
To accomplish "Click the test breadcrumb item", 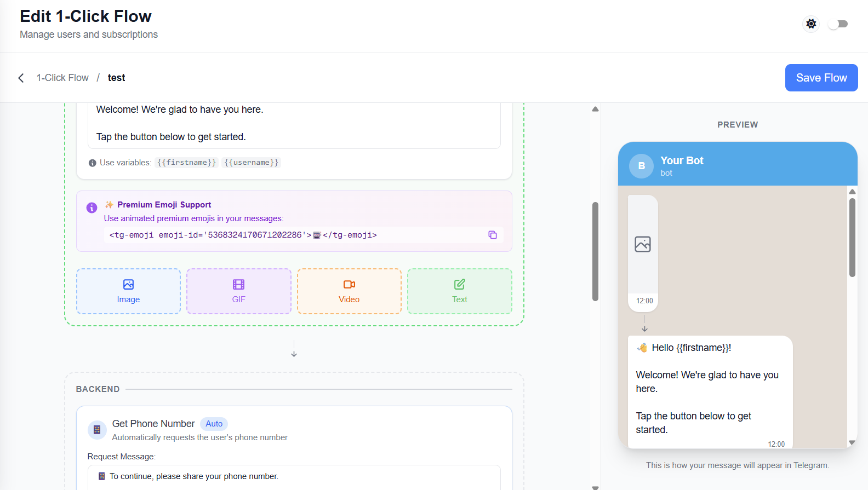I will point(116,78).
